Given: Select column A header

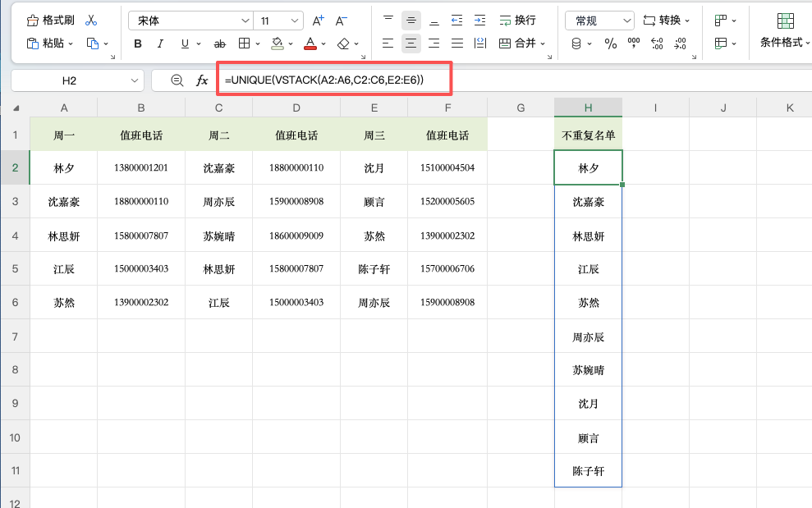Looking at the screenshot, I should [x=64, y=108].
